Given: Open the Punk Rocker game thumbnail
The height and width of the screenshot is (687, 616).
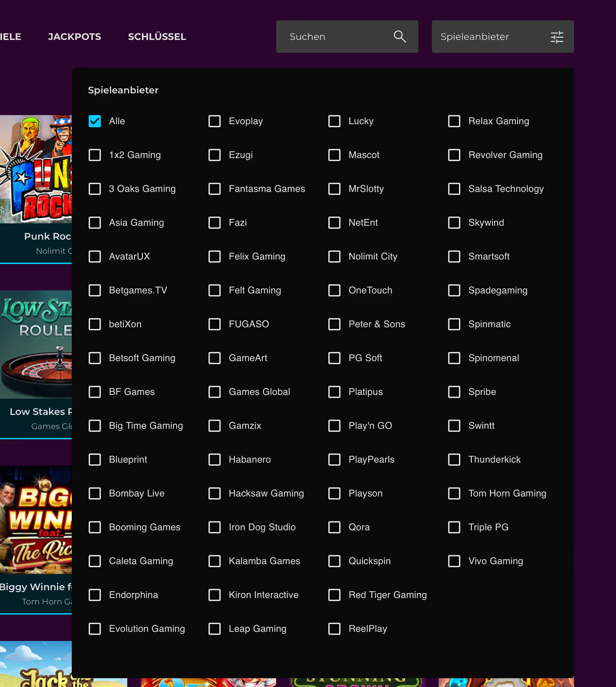Looking at the screenshot, I should [x=36, y=169].
